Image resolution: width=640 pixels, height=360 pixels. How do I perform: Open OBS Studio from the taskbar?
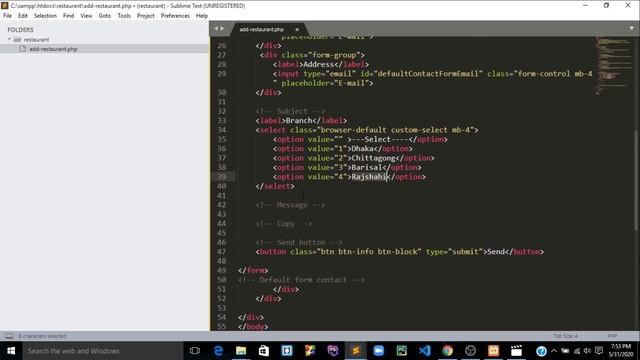(470, 351)
